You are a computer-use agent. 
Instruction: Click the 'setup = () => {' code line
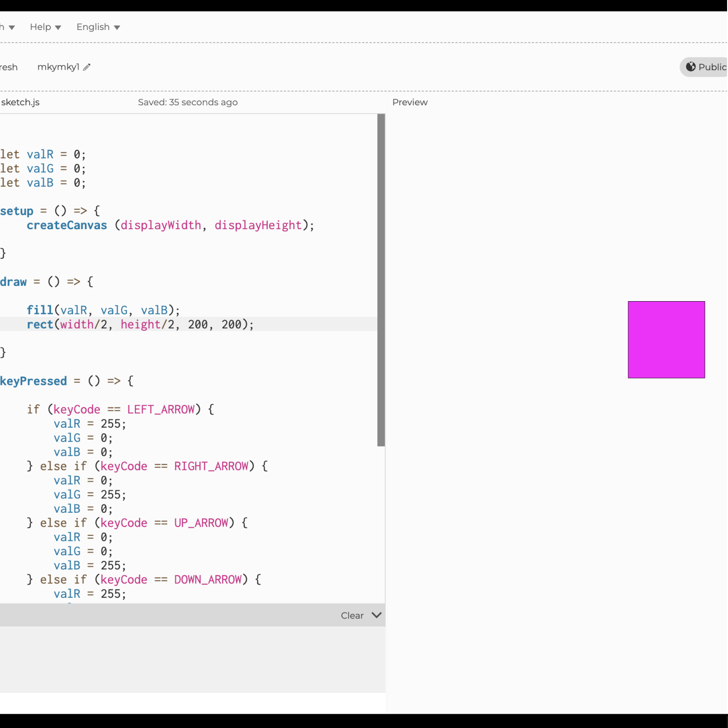click(50, 211)
